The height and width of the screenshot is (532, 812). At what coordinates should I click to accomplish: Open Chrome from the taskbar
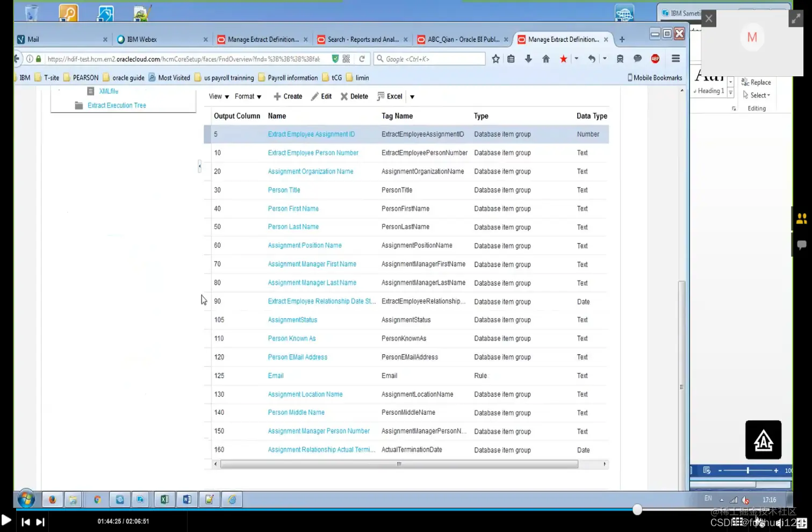coord(97,500)
